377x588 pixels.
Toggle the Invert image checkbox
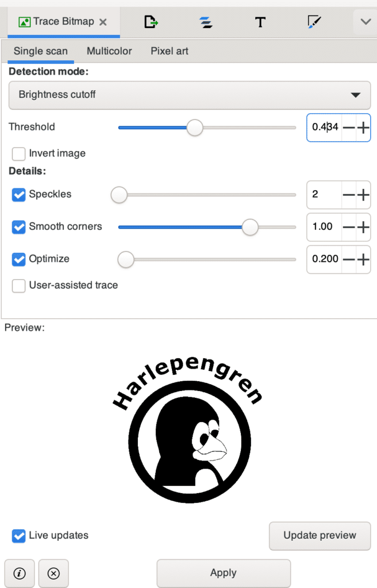(x=19, y=154)
